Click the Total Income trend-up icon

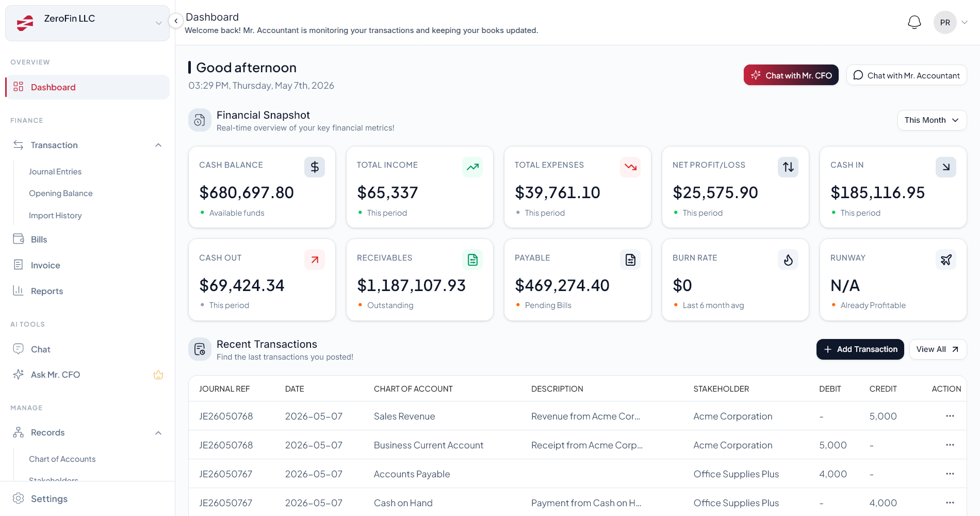point(472,167)
